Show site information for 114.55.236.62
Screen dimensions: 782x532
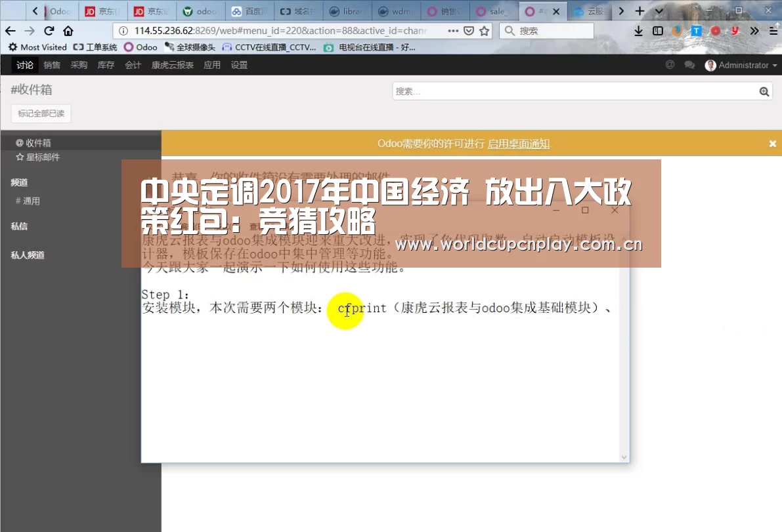(x=123, y=31)
